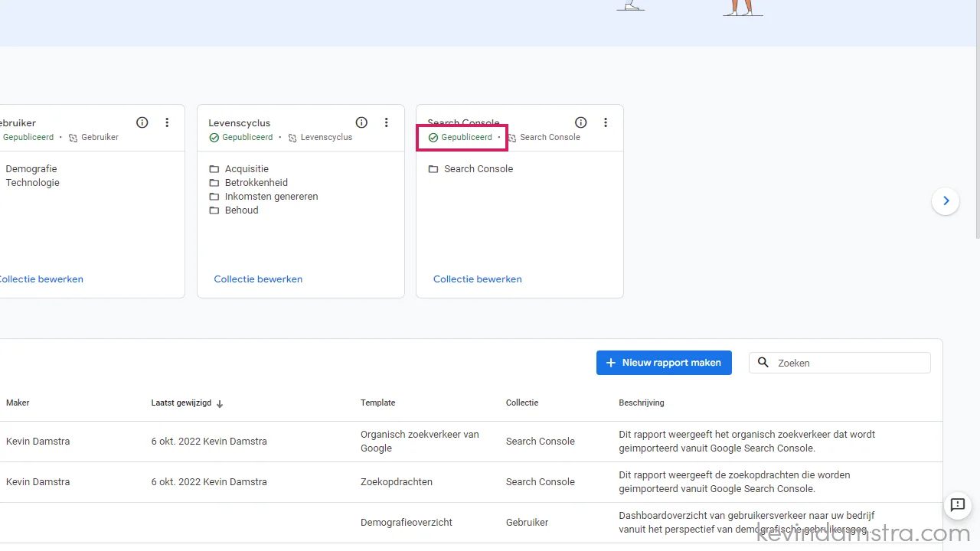The image size is (980, 551).
Task: Click the Zoekopdrachten template cell
Action: coord(397,482)
